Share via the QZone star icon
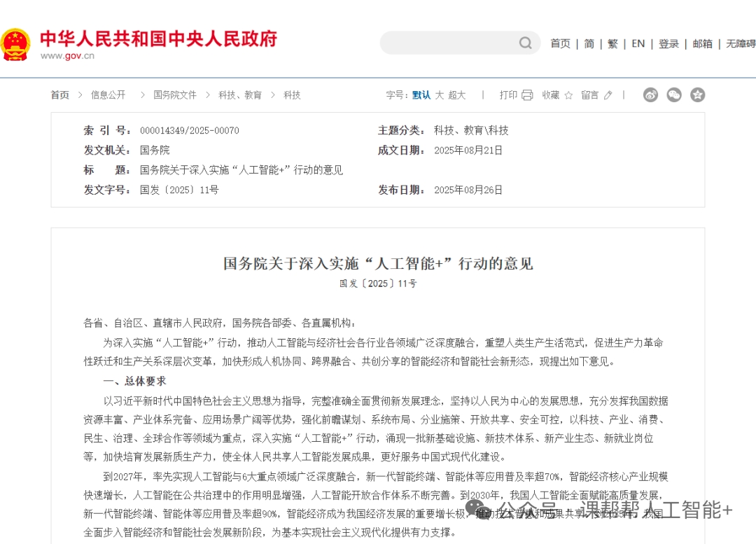Screen dimensions: 756x544 click(x=697, y=95)
